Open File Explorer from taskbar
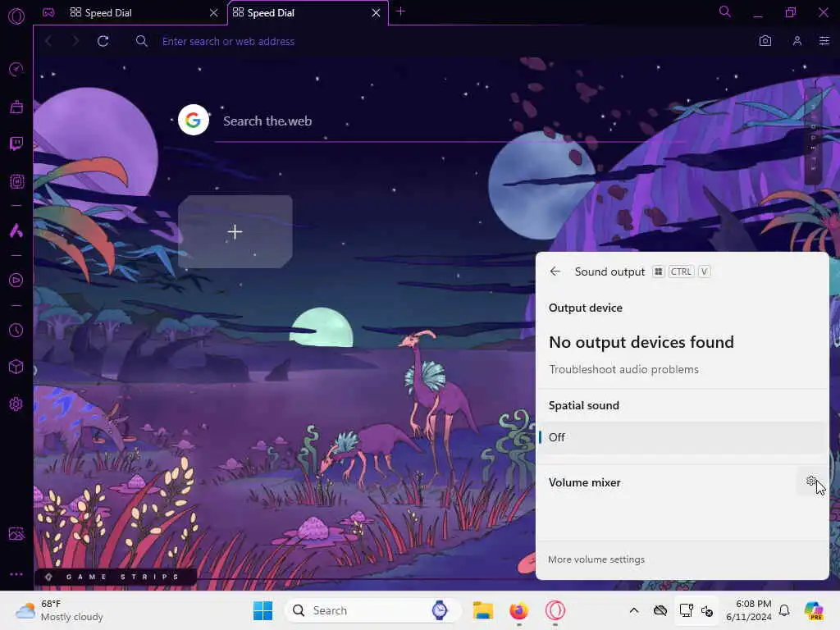 click(482, 610)
